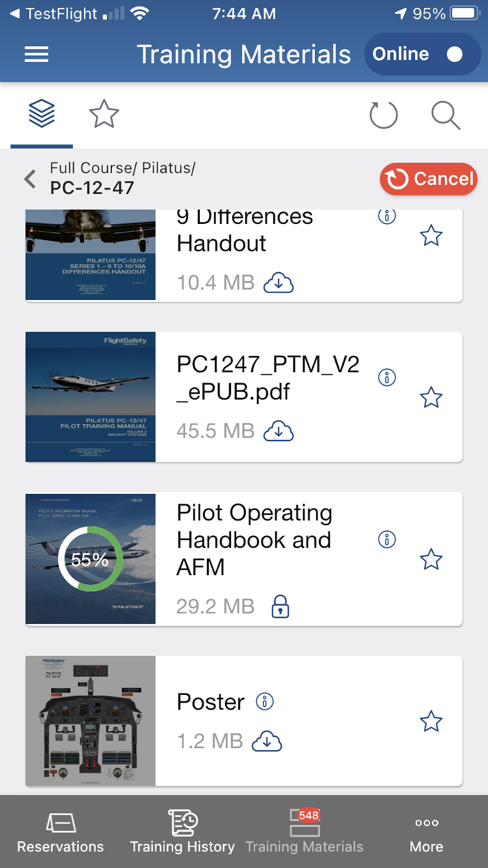Favorite the PC1247_PTM_V2_ePUB.pdf star
This screenshot has width=488, height=868.
point(431,398)
